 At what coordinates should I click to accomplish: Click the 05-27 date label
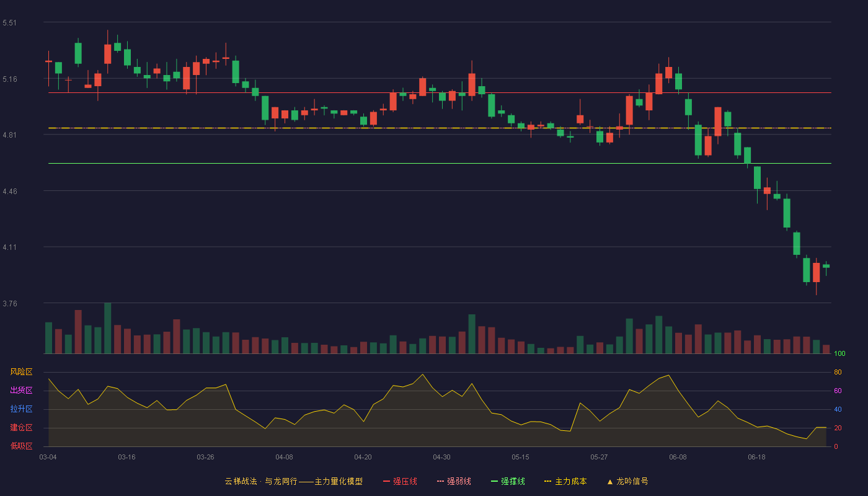tap(599, 457)
